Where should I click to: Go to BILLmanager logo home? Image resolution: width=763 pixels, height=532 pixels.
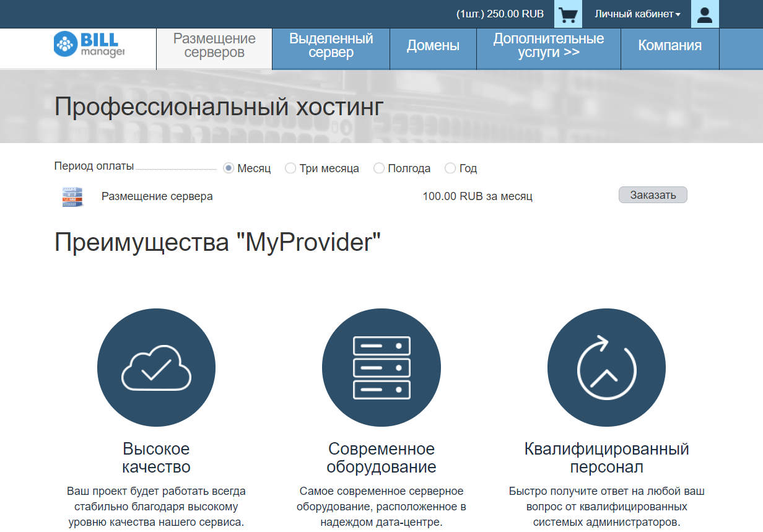pyautogui.click(x=90, y=45)
